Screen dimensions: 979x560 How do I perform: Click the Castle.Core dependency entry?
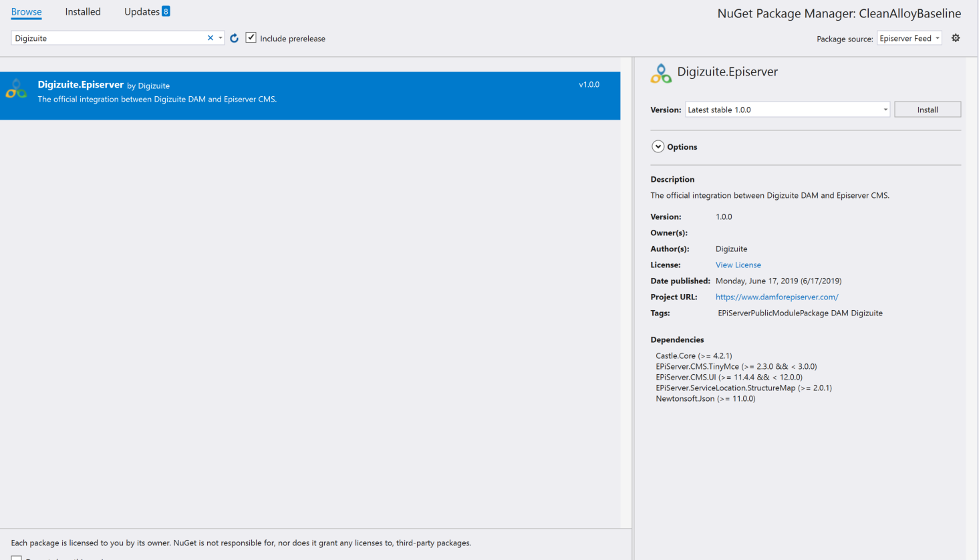[x=694, y=356]
